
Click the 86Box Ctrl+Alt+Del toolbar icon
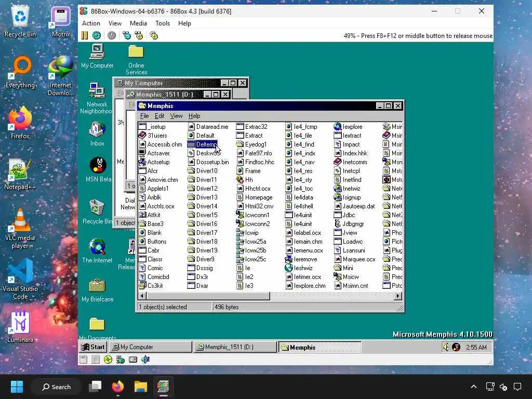[x=127, y=35]
